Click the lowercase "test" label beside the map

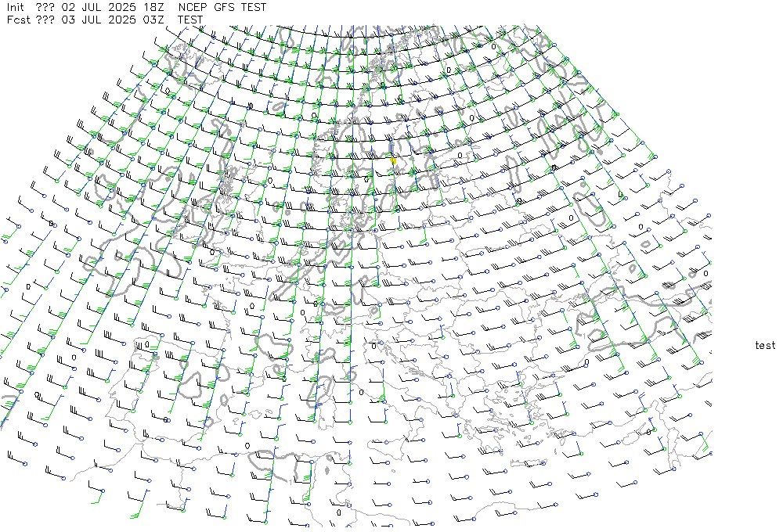point(765,345)
